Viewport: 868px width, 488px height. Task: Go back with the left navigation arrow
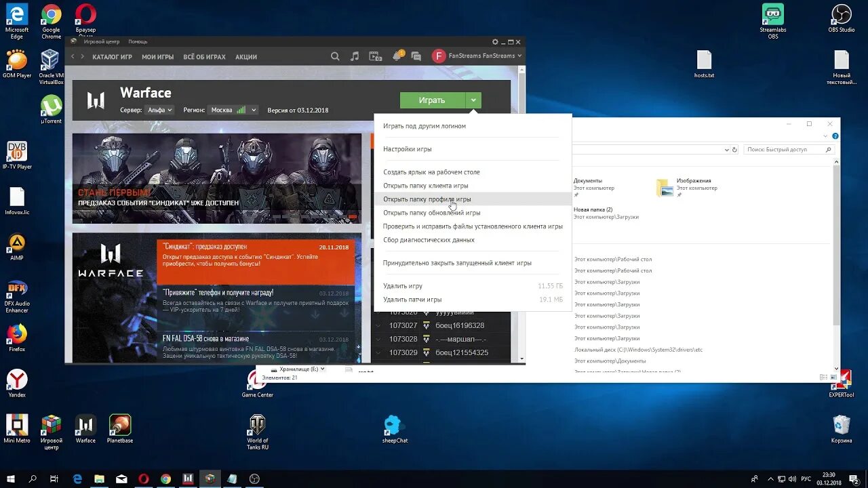coord(73,56)
